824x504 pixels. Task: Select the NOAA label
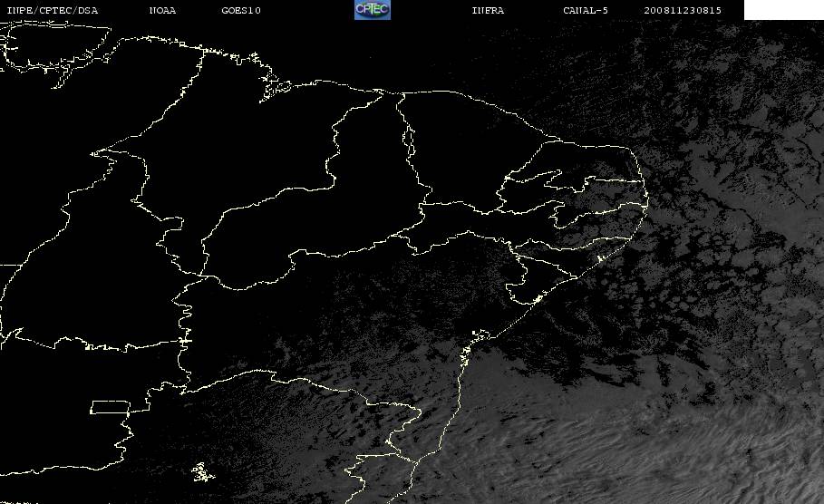coord(162,11)
